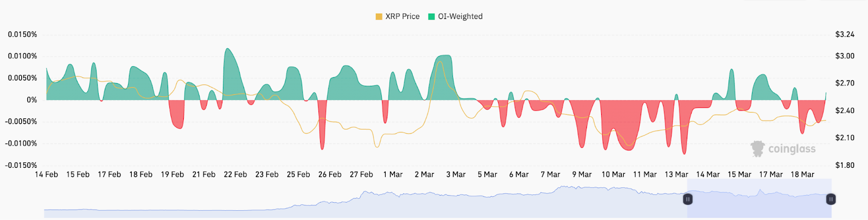Click the 14 Feb date label

[x=47, y=174]
